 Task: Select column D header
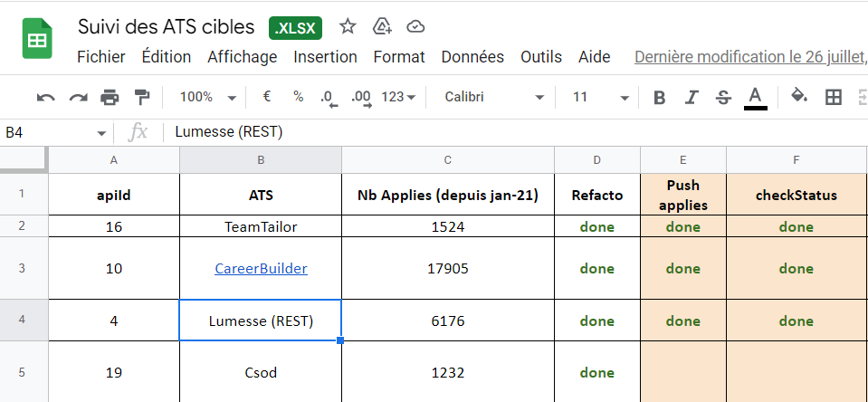pyautogui.click(x=597, y=160)
